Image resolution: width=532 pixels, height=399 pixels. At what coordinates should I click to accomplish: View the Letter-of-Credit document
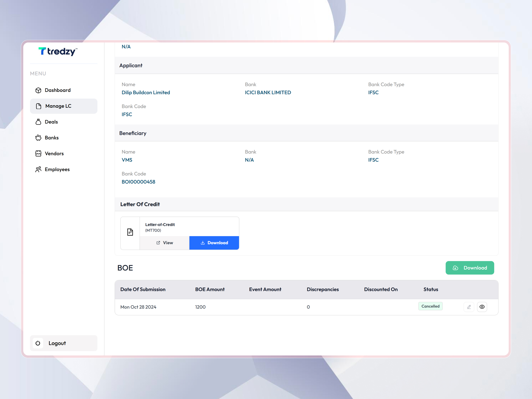164,243
